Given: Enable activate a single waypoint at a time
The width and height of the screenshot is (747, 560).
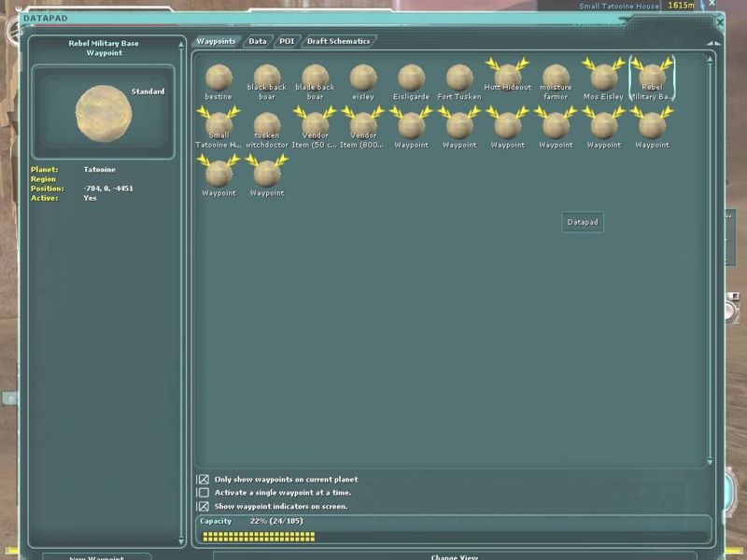Looking at the screenshot, I should coord(204,493).
